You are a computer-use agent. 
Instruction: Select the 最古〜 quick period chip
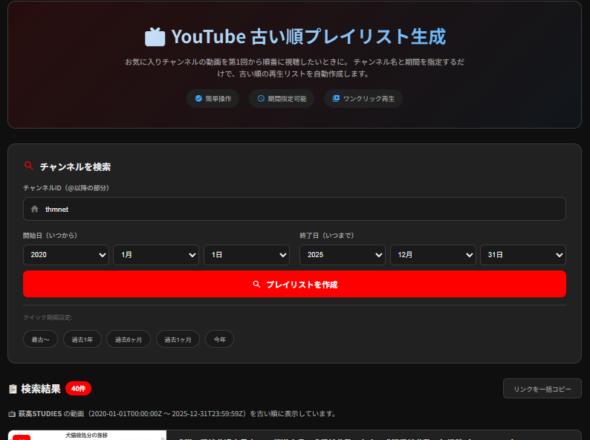pyautogui.click(x=40, y=339)
